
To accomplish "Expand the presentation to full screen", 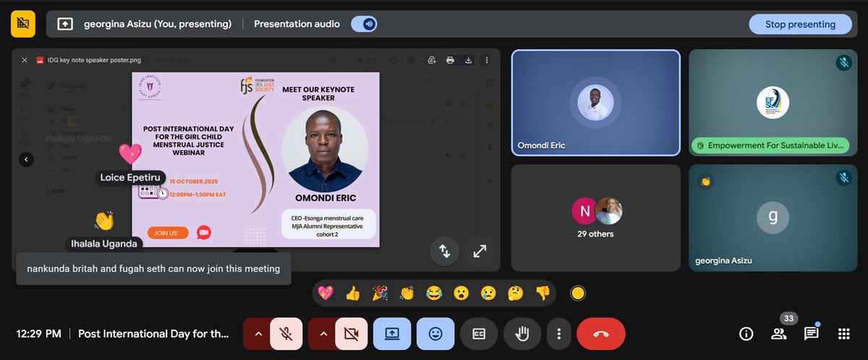I will coord(480,252).
